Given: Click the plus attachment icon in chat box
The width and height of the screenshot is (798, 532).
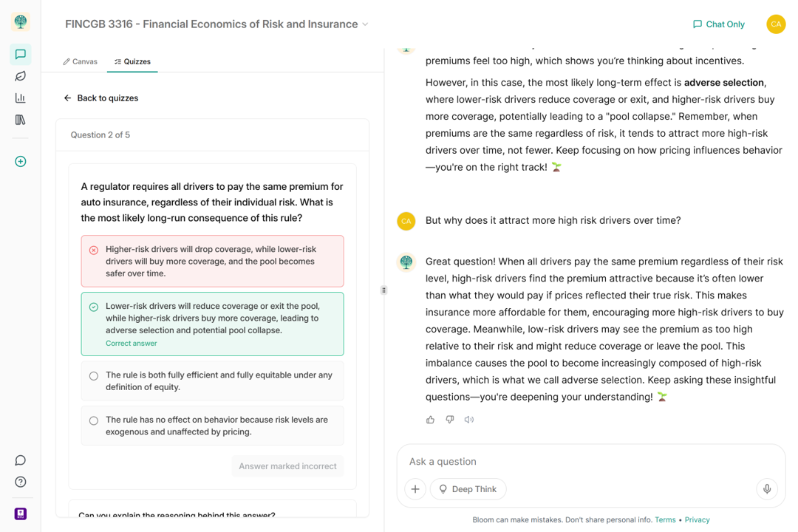Looking at the screenshot, I should (415, 489).
